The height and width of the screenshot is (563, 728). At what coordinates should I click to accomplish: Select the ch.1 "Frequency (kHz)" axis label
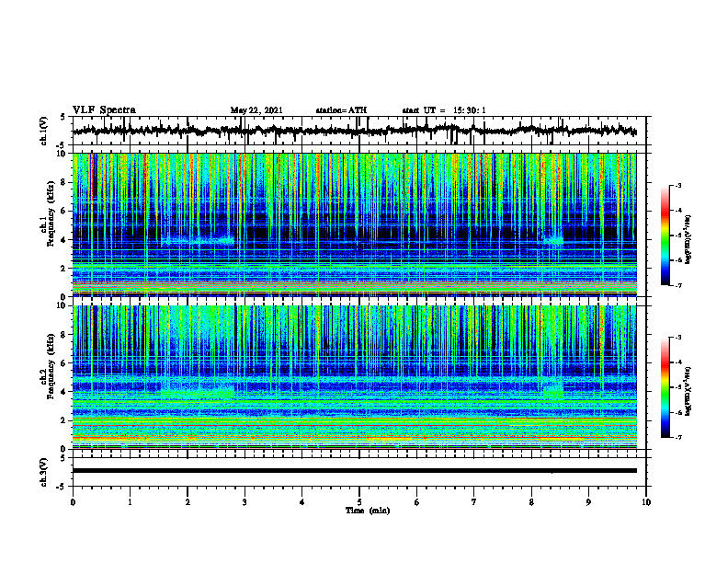pos(51,213)
